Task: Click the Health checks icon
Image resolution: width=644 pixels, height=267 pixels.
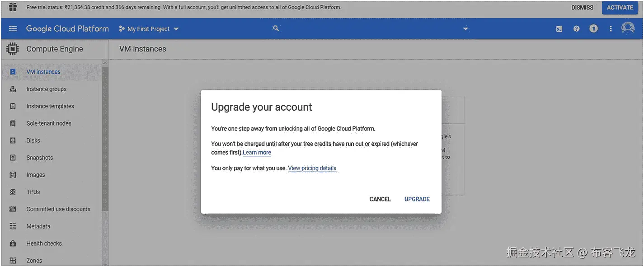Action: click(13, 244)
